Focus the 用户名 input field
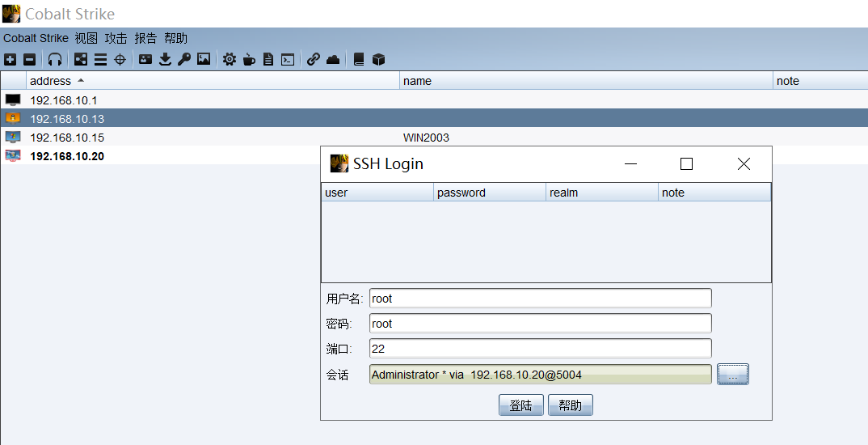 [x=541, y=298]
